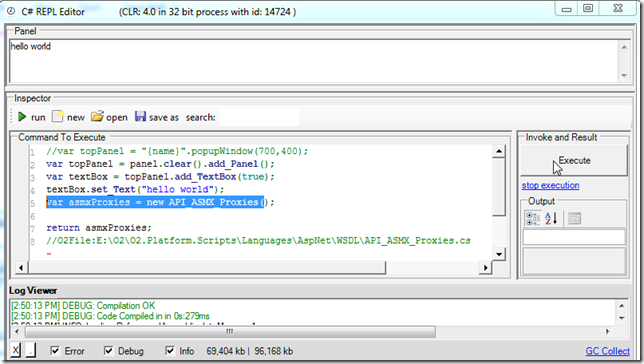Click the //O2File reference comment line
The height and width of the screenshot is (364, 644).
[x=258, y=240]
